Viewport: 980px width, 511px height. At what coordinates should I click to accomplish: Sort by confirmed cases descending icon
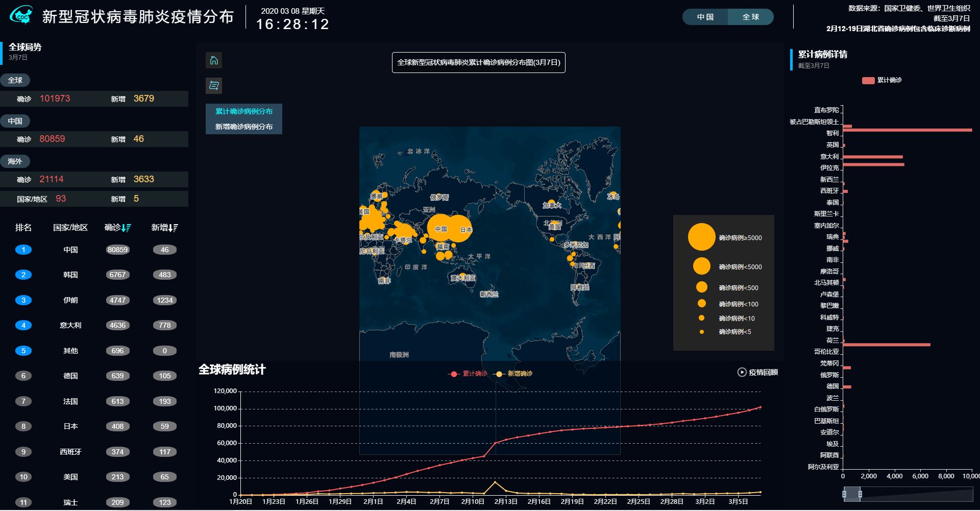127,228
